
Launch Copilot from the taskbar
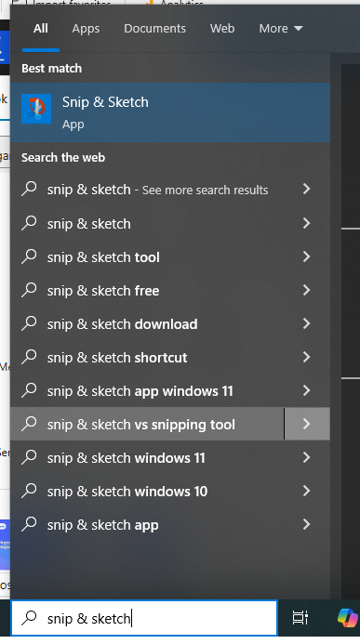pyautogui.click(x=348, y=618)
